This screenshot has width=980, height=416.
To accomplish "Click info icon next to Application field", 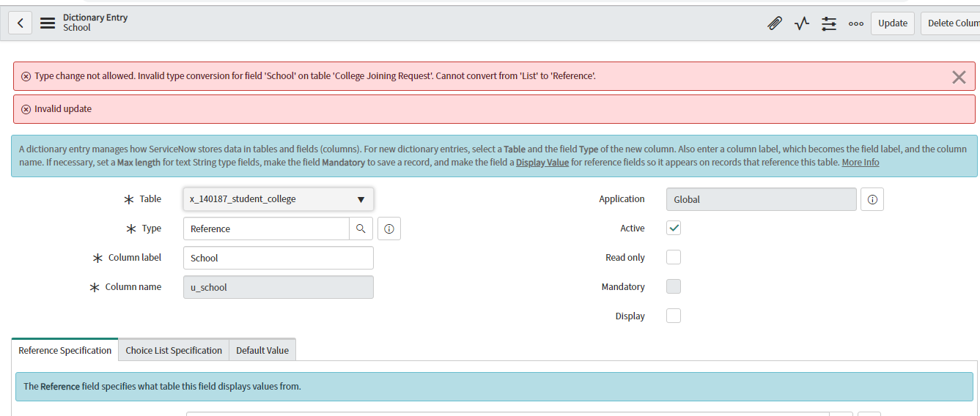I will tap(872, 199).
